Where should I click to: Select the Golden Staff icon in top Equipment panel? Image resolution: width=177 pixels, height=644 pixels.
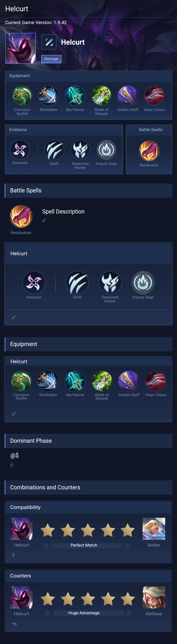pyautogui.click(x=128, y=95)
